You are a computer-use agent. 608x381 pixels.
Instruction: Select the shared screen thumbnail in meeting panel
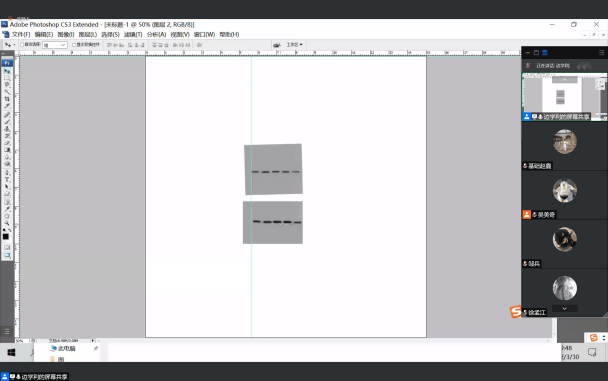coord(565,97)
